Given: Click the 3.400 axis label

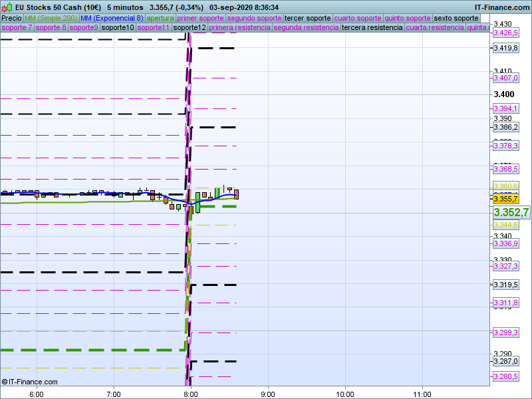Looking at the screenshot, I should tap(504, 94).
